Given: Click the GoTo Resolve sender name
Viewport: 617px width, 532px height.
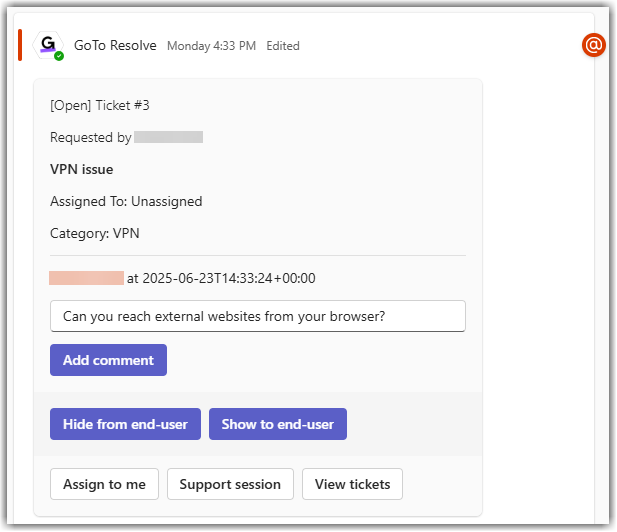Looking at the screenshot, I should point(115,45).
